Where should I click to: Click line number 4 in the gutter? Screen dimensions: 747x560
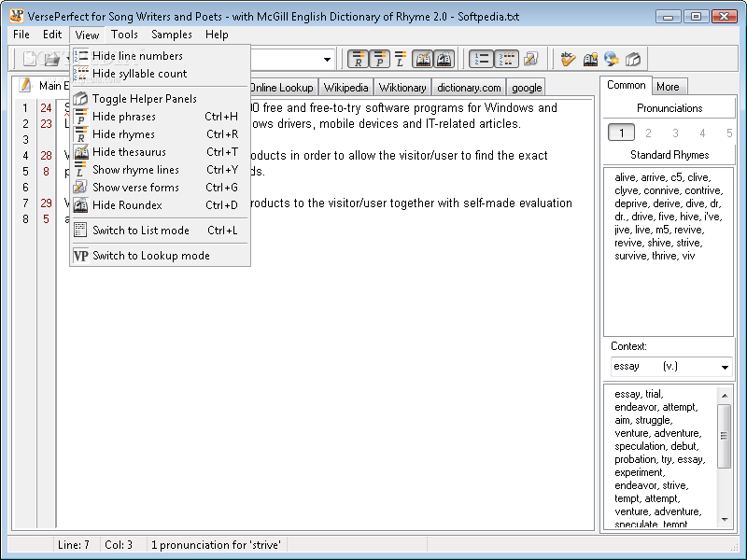(x=25, y=156)
